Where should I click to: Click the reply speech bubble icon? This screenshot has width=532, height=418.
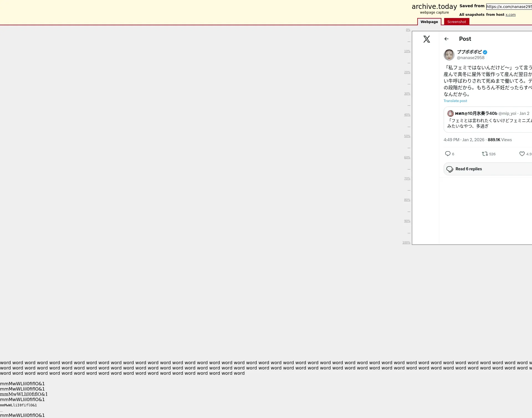coord(447,154)
